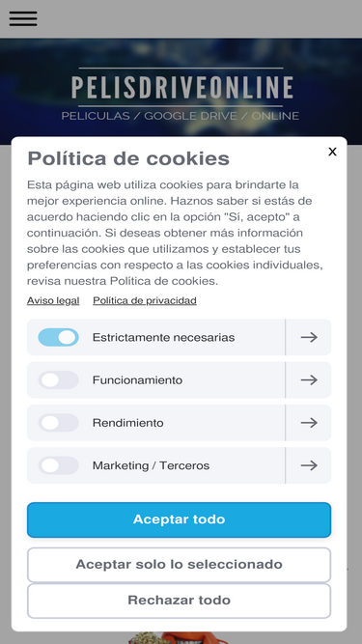Click the Estrictamente necesarias label
Screen dimensions: 362x644
163,338
